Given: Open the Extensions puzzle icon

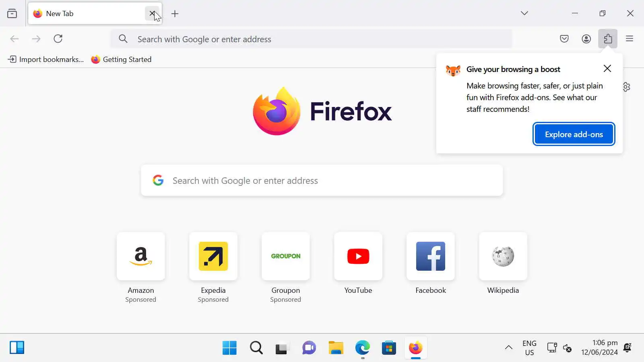Looking at the screenshot, I should tap(608, 39).
